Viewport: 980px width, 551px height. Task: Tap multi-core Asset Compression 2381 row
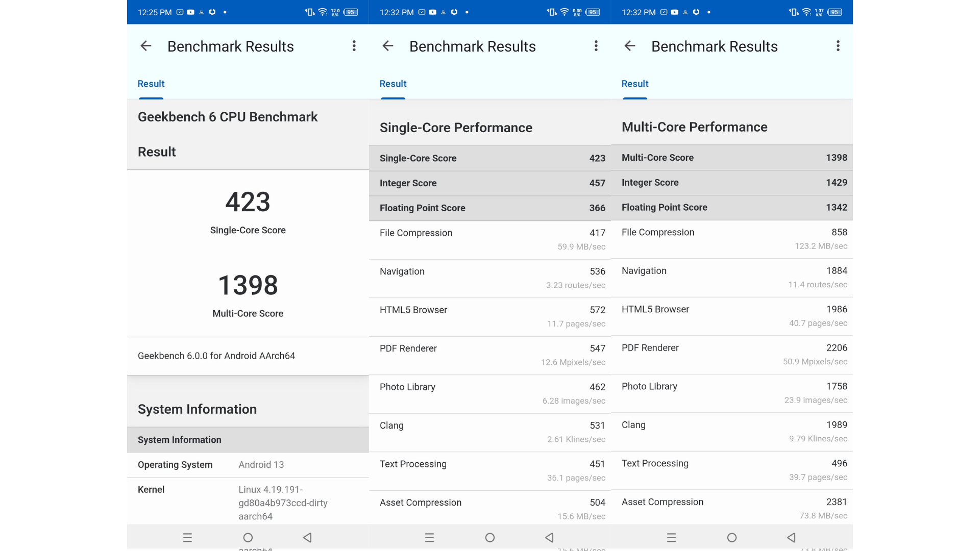click(x=732, y=507)
